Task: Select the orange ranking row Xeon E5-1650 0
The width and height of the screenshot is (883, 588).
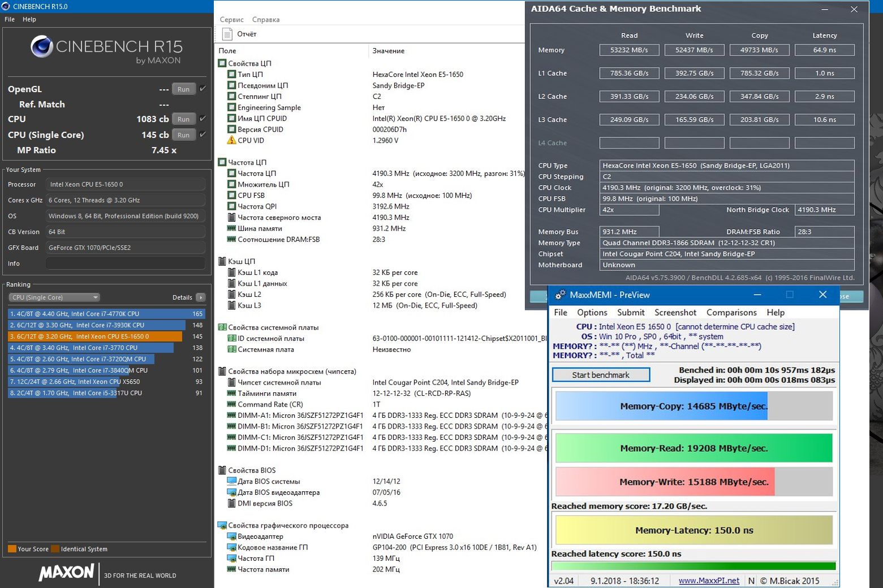Action: [x=106, y=336]
